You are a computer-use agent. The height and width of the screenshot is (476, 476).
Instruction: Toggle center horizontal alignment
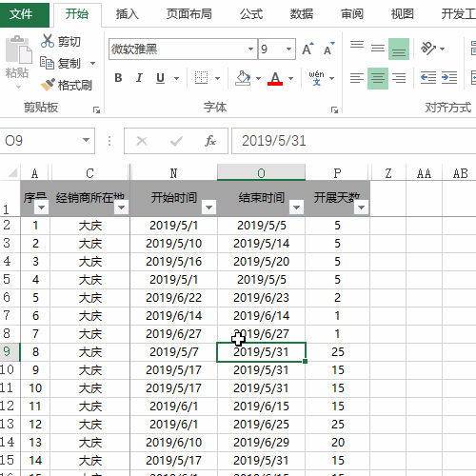click(x=378, y=78)
